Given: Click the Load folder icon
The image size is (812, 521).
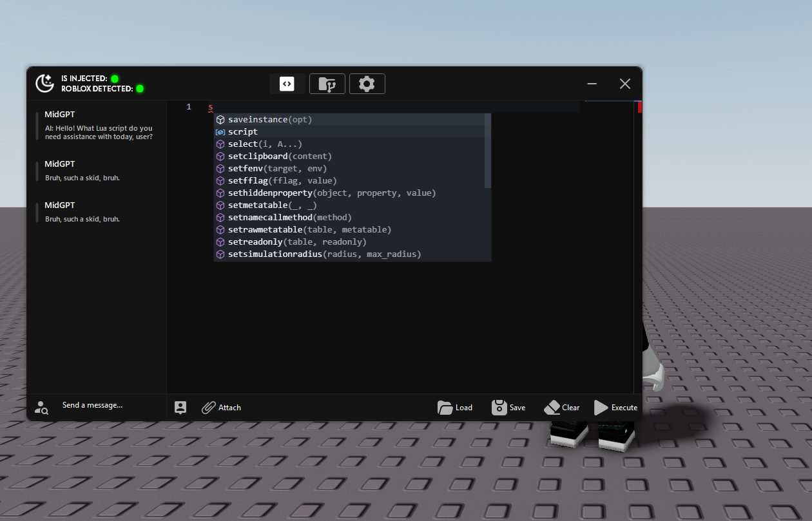Looking at the screenshot, I should (445, 408).
